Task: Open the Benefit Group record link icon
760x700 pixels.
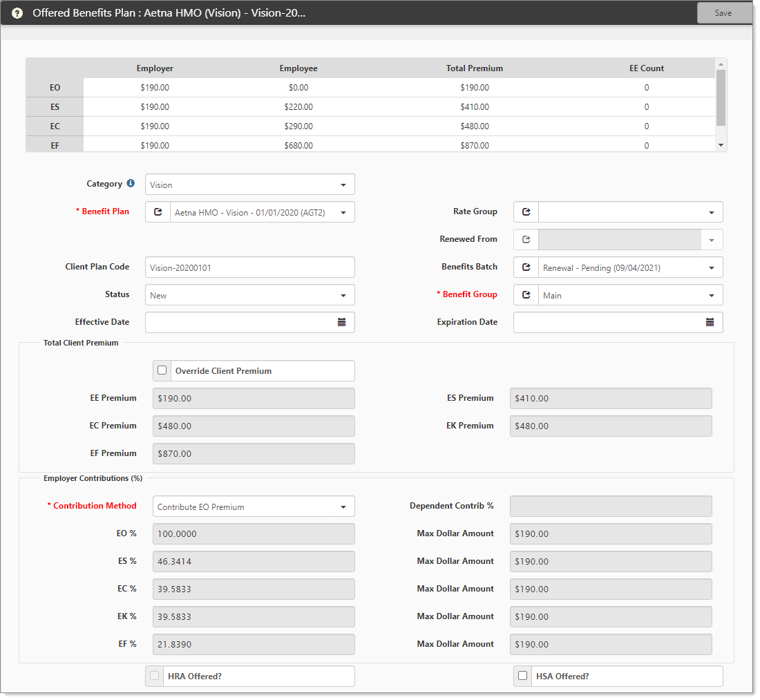Action: (526, 295)
